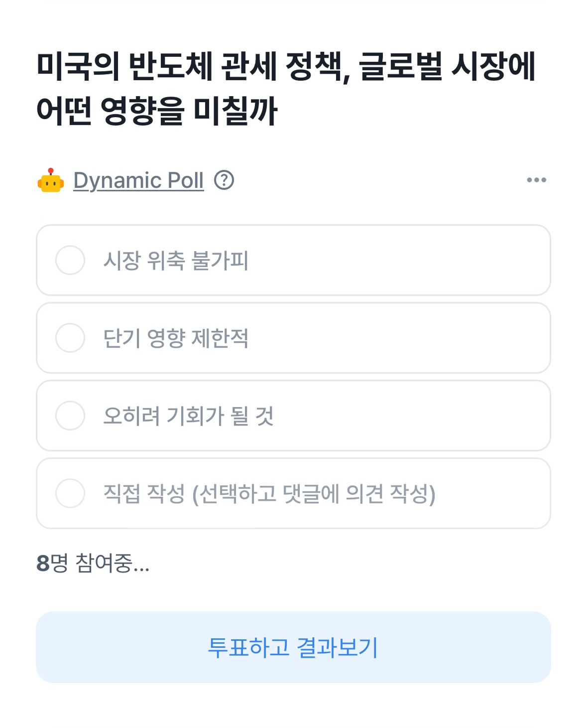Open the three-dot more options menu
This screenshot has width=587, height=728.
pos(536,180)
